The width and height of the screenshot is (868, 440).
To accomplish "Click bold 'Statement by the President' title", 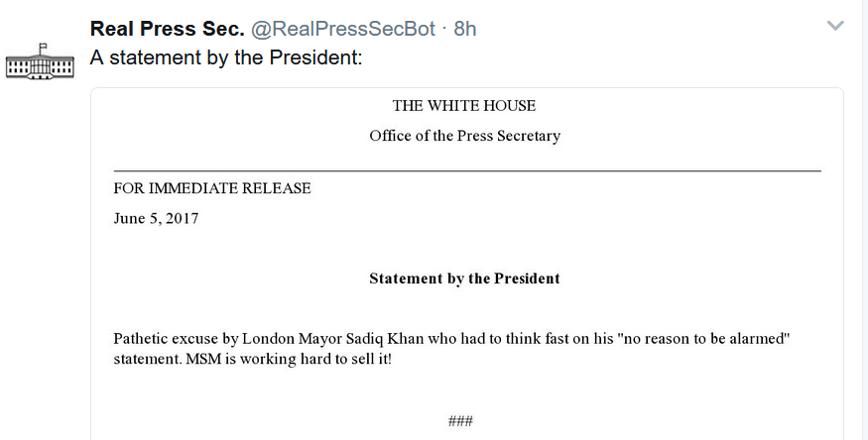I will point(464,278).
